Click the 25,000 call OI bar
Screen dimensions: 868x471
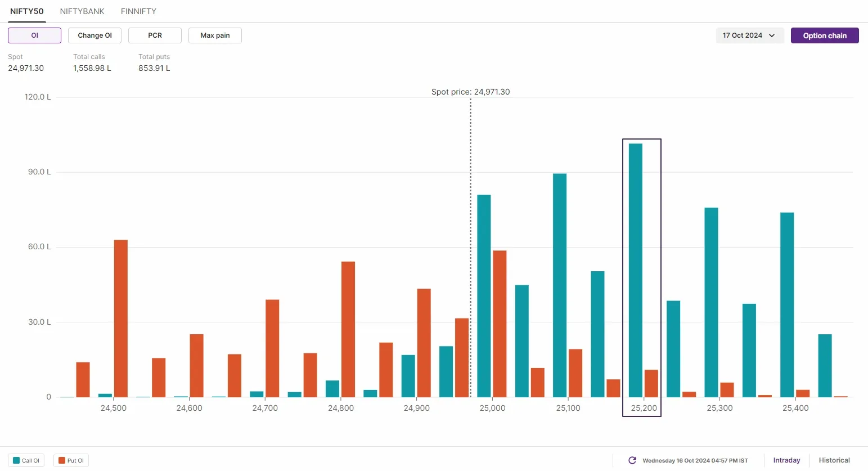(484, 296)
